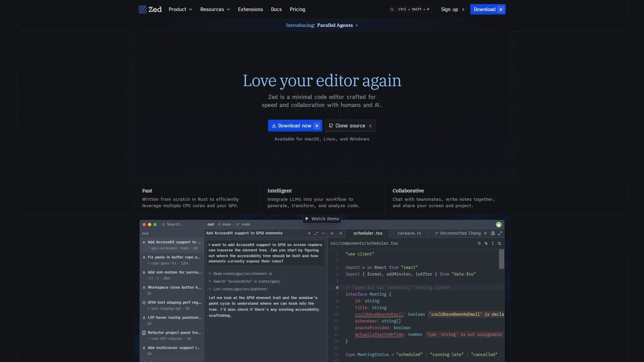Image resolution: width=644 pixels, height=362 pixels.
Task: Select the Add AccessKit support thread
Action: tap(172, 245)
